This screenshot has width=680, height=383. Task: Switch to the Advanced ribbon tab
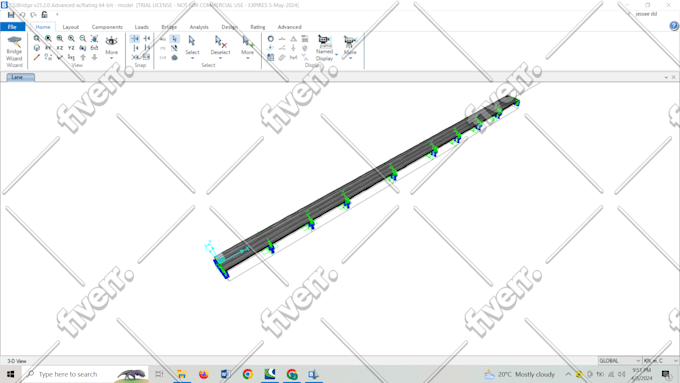point(289,27)
